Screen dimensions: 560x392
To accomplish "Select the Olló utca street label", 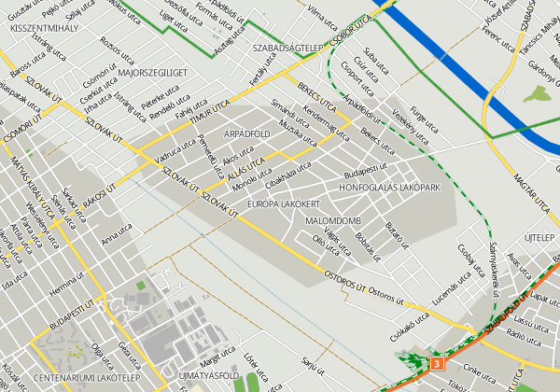I will click(x=326, y=245).
